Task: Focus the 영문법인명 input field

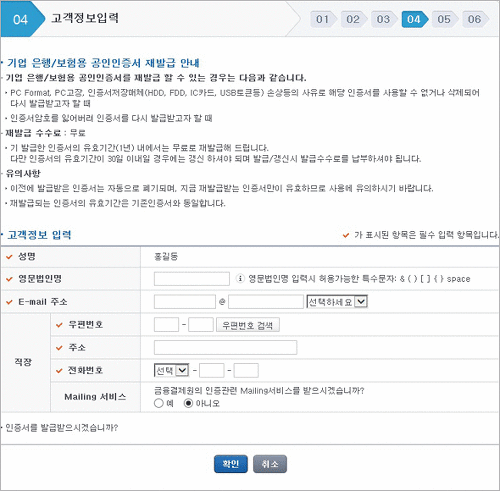Action: pyautogui.click(x=192, y=279)
